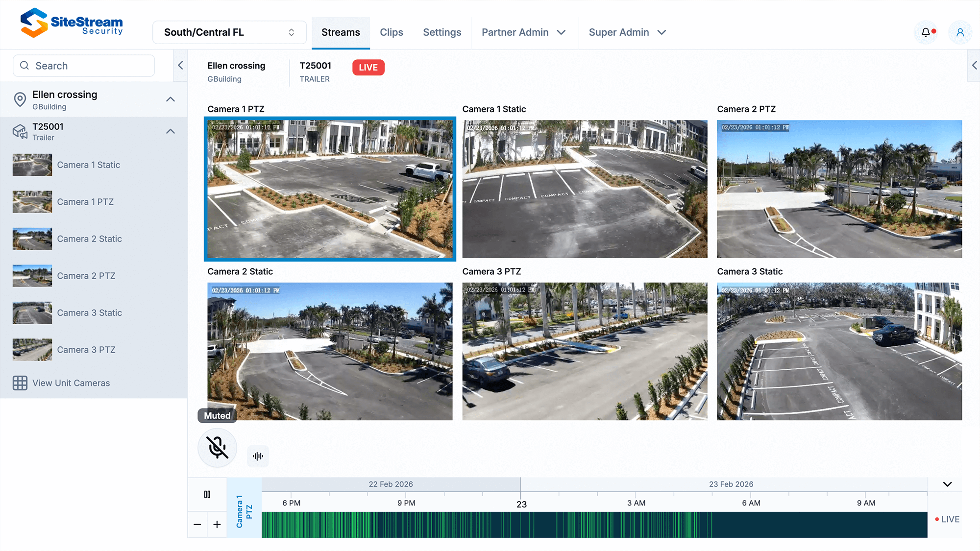This screenshot has height=551, width=980.
Task: Collapse the Ellen crossing section
Action: click(171, 99)
